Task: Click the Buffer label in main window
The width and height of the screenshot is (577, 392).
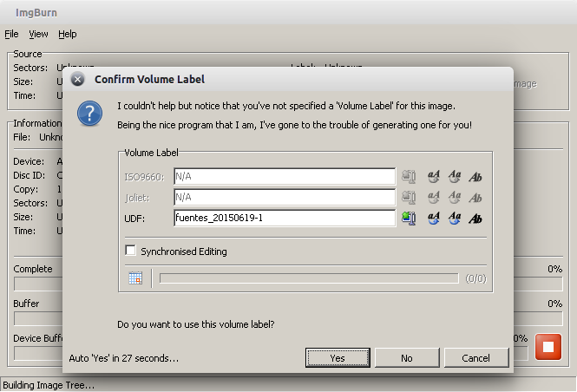Action: [x=26, y=304]
